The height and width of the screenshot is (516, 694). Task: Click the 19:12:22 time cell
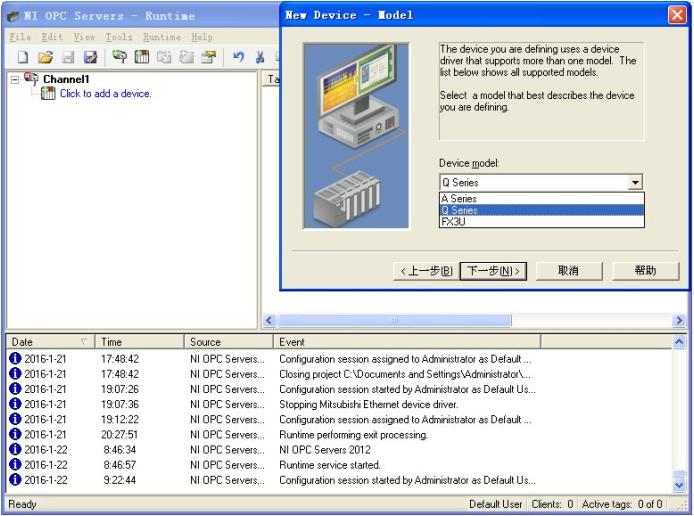pos(120,420)
